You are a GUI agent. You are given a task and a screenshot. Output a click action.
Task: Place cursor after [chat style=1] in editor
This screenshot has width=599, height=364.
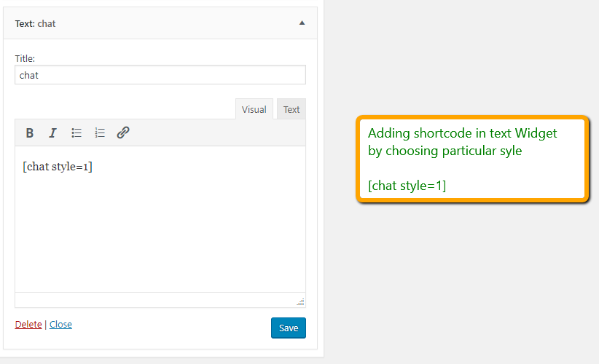click(x=93, y=167)
